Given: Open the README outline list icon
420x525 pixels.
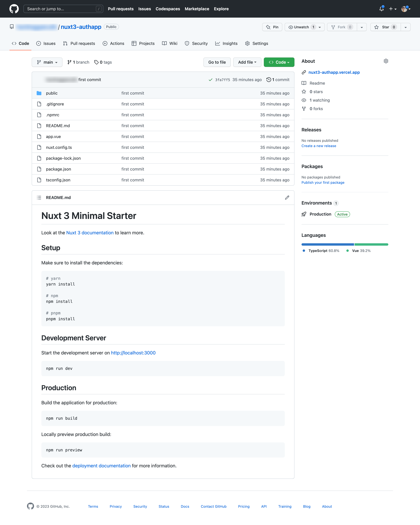Looking at the screenshot, I should click(x=39, y=198).
